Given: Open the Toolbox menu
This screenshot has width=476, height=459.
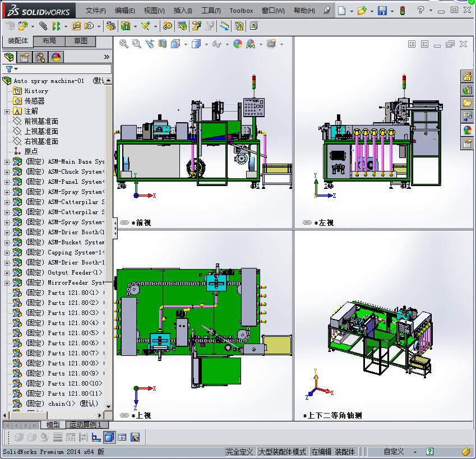Looking at the screenshot, I should (241, 11).
